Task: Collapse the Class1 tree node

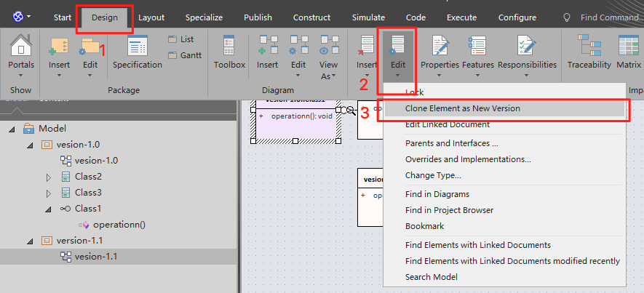Action: [x=49, y=209]
